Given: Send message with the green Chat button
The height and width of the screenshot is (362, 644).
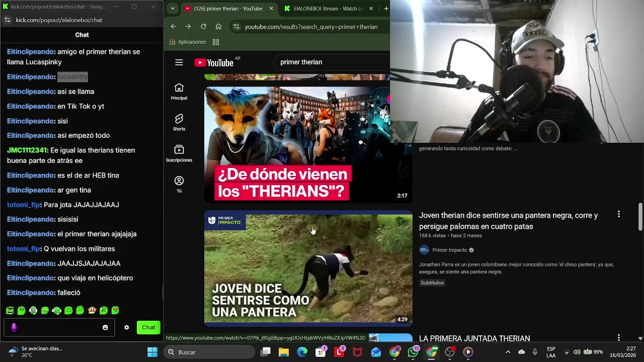Looking at the screenshot, I should point(148,327).
